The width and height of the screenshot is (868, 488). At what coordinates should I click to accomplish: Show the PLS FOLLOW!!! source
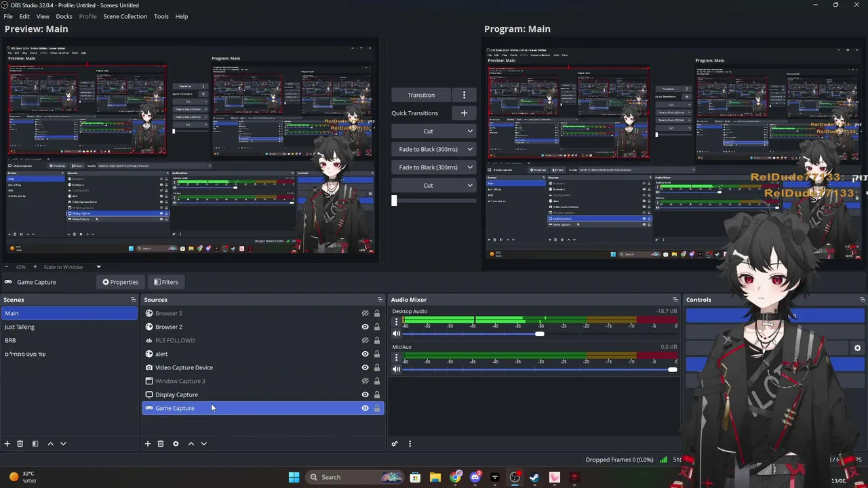coord(365,340)
